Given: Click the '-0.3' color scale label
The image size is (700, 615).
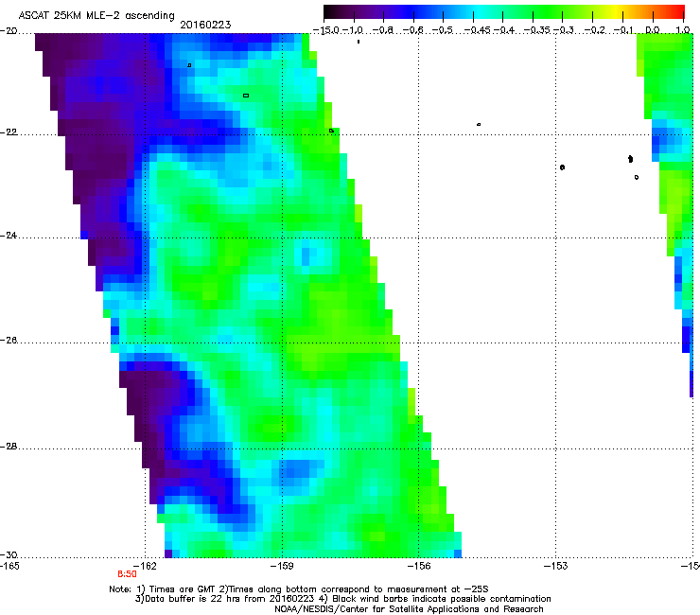Looking at the screenshot, I should pyautogui.click(x=564, y=30).
